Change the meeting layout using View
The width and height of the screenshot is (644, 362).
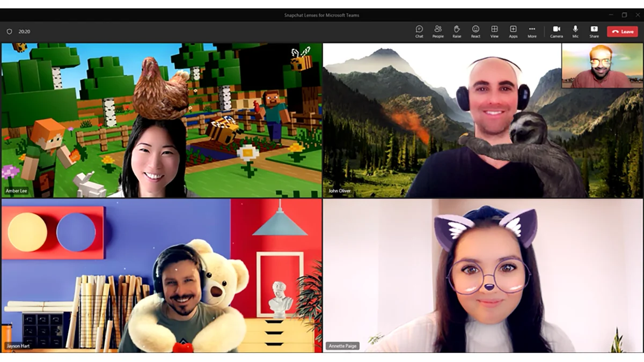pos(494,31)
